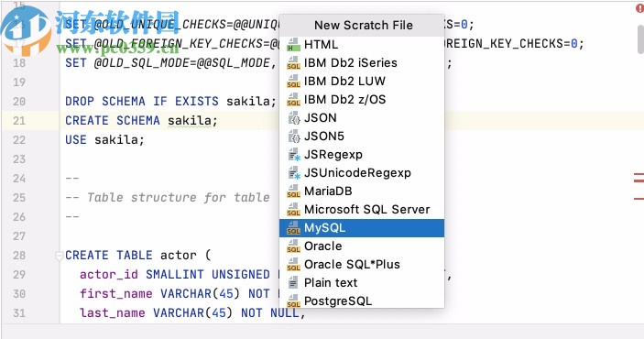Click the red error indicator icon
Viewport: 644px width, 339px height.
640,7
